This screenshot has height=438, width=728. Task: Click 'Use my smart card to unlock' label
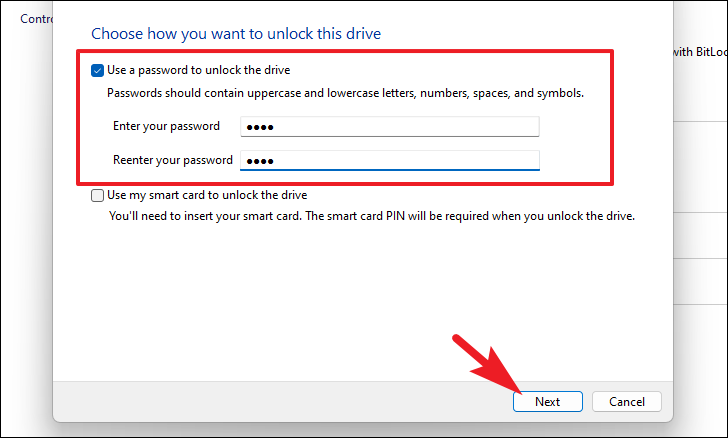coord(207,195)
